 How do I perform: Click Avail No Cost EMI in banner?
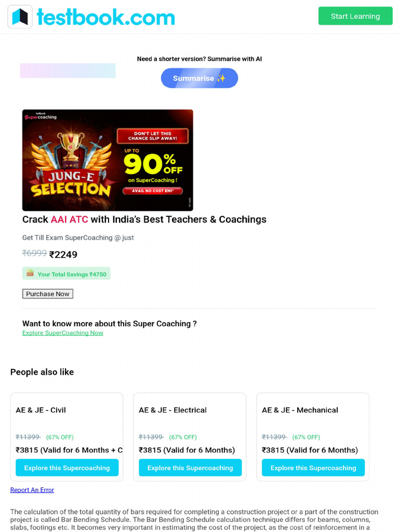(x=152, y=191)
